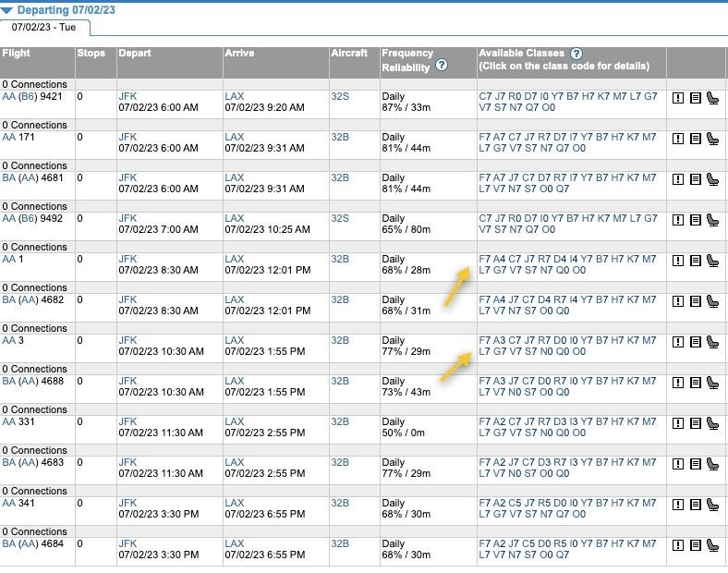Screen dimensions: 728x573
Task: Open alert notice icon for BA (AA) 4681
Action: pyautogui.click(x=678, y=179)
